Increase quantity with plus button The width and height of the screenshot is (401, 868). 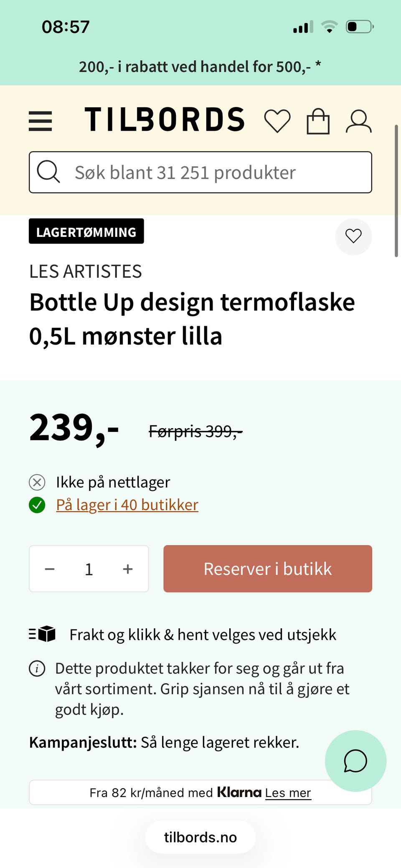tap(128, 569)
